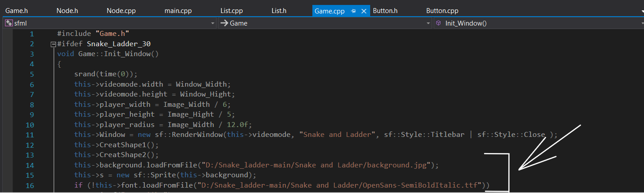
Task: Click the videomode.height = Window_Hight line
Action: tap(155, 94)
